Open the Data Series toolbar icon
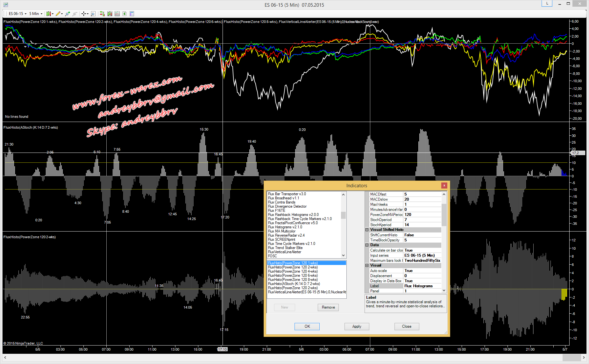589x364 pixels. tap(110, 14)
